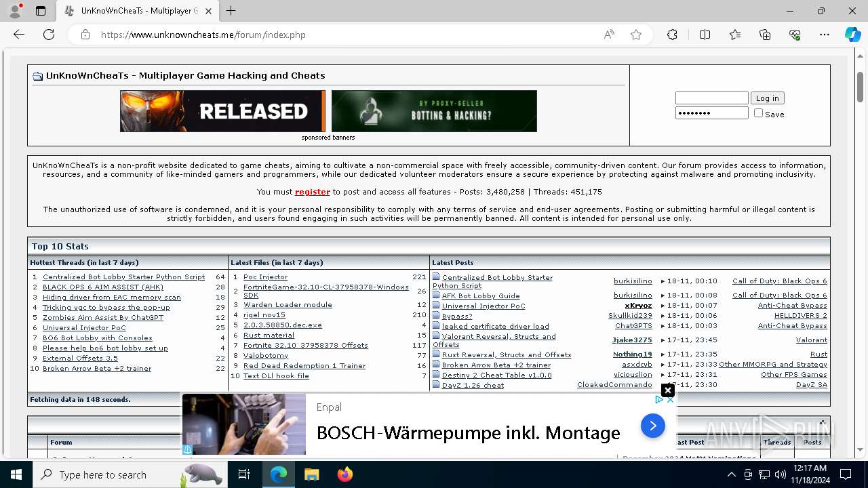Open the Enpal BOSCH-Wärmepumpe ad
Screen dimensions: 868x488
(468, 432)
